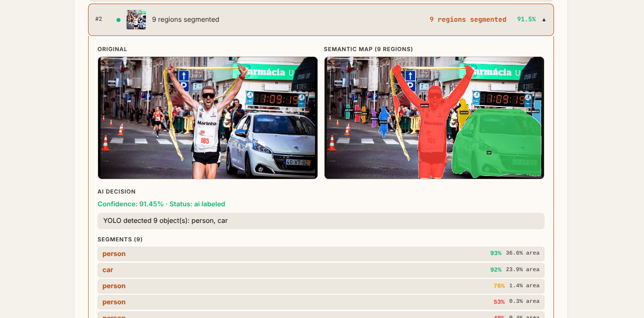The height and width of the screenshot is (318, 644).
Task: Select the car segment row with 92%
Action: (x=321, y=270)
